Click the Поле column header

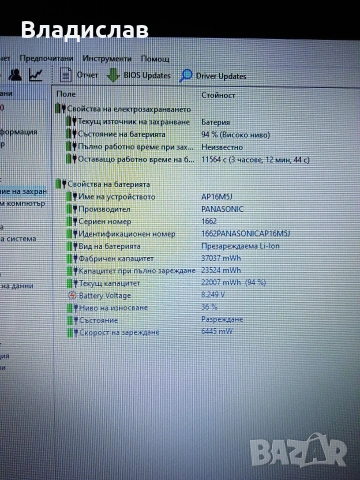point(66,94)
